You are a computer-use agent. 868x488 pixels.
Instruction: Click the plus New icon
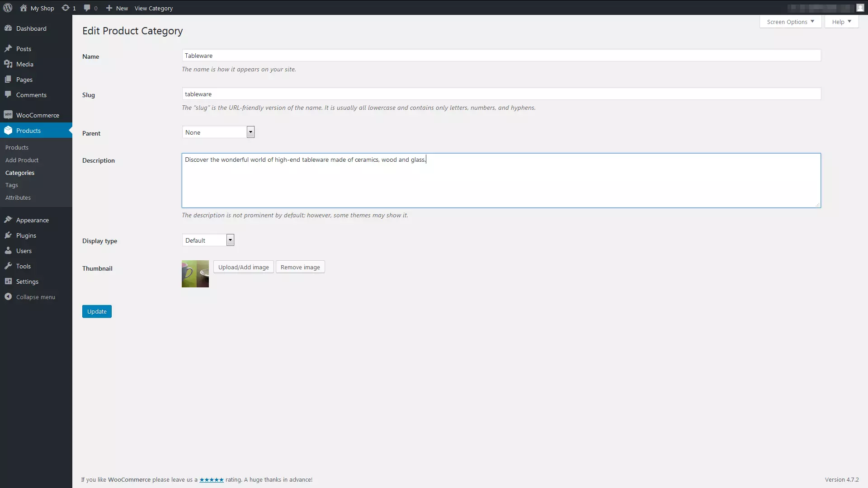pyautogui.click(x=109, y=8)
